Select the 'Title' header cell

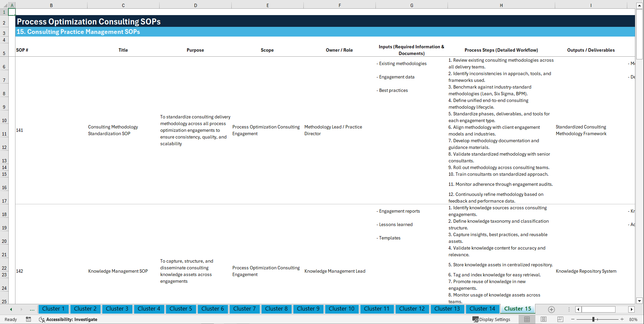(x=123, y=50)
